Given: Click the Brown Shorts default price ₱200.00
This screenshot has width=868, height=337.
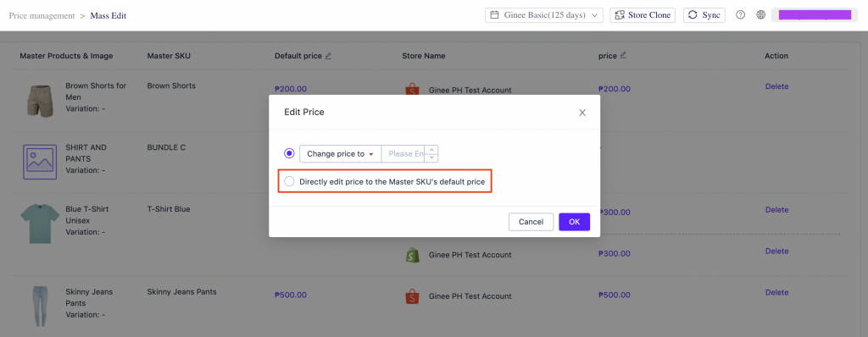Looking at the screenshot, I should coord(291,89).
